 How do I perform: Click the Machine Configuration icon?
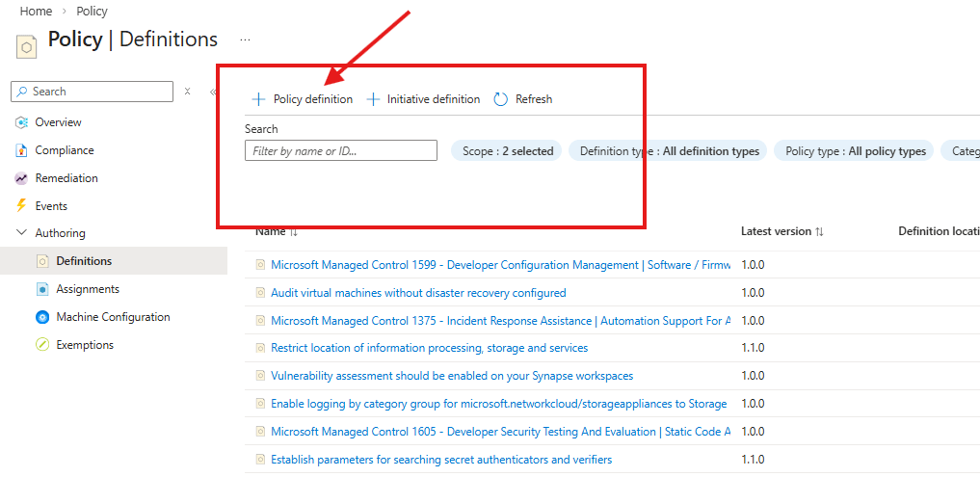[42, 317]
